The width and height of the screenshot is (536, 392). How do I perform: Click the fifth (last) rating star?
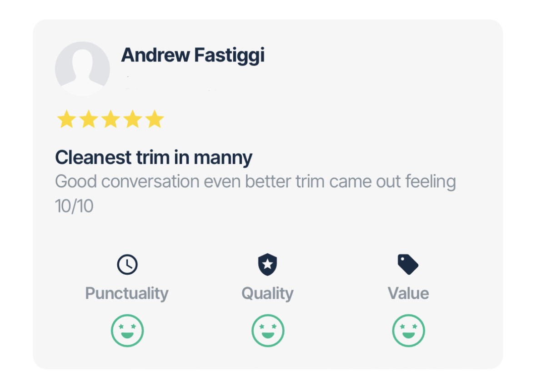(155, 119)
